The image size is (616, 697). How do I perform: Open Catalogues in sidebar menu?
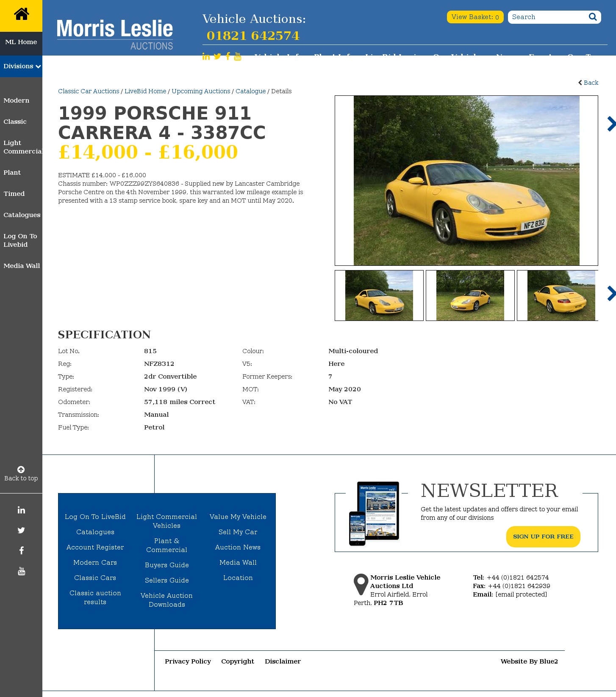pyautogui.click(x=22, y=215)
